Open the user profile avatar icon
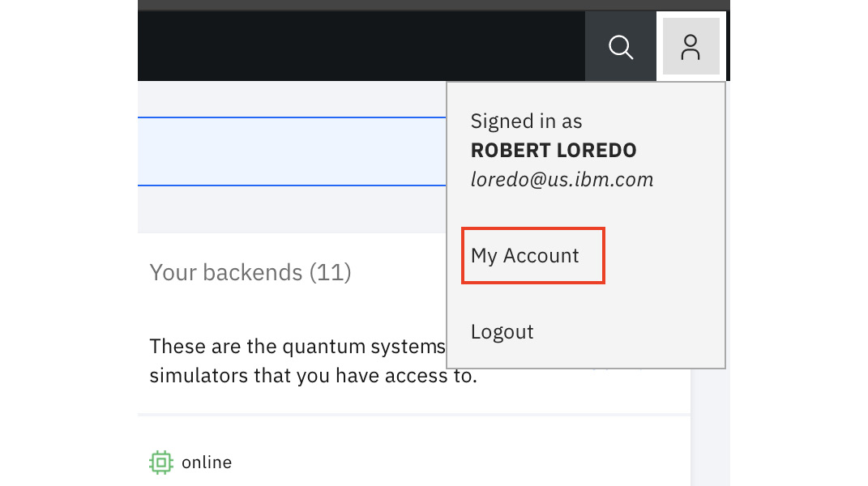This screenshot has height=486, width=868. point(691,47)
